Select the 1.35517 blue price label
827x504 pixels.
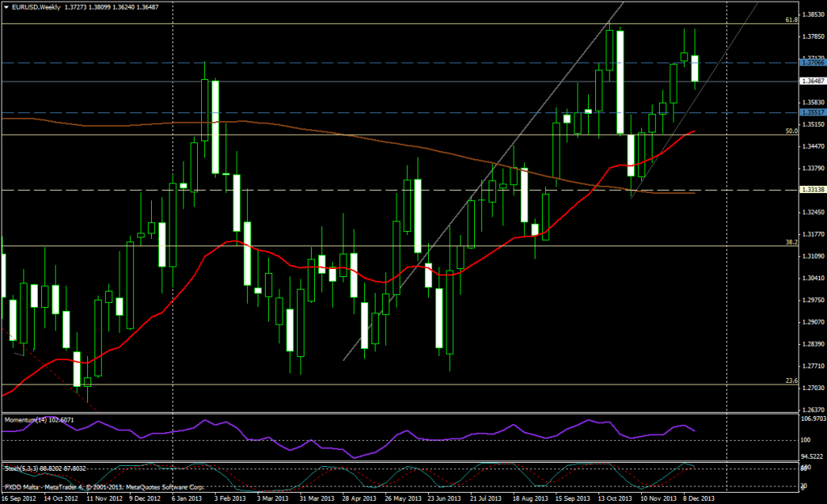pos(811,112)
